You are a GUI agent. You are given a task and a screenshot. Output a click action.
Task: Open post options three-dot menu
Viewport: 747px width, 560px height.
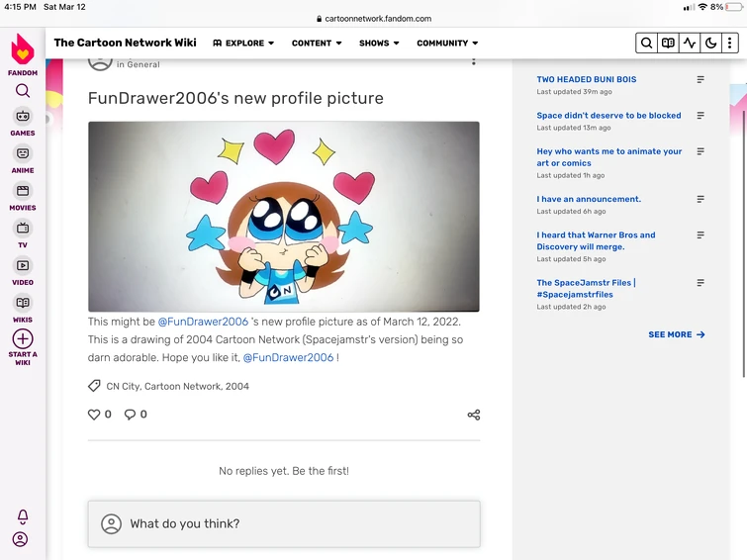[x=474, y=61]
